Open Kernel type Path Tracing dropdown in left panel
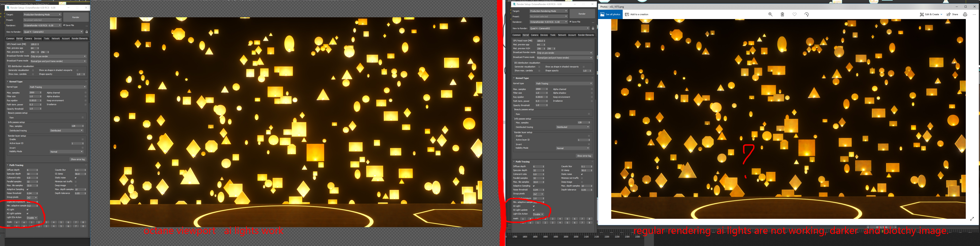 [57, 87]
